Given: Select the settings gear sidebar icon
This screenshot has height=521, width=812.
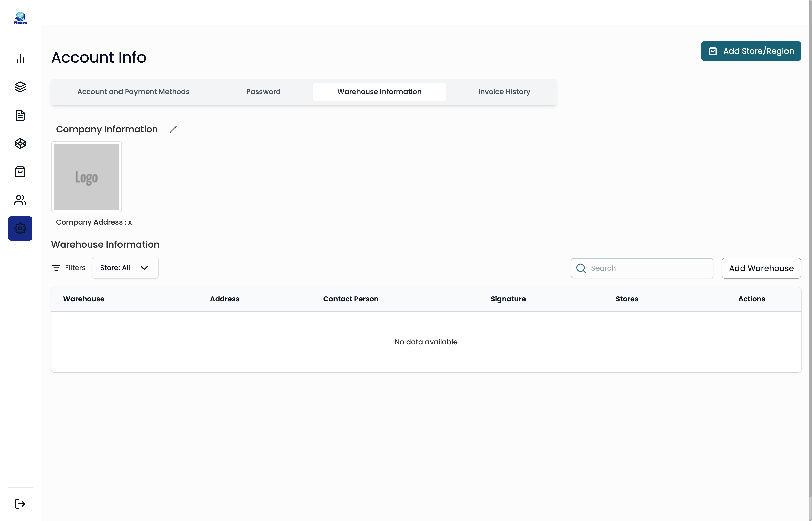Looking at the screenshot, I should point(20,228).
